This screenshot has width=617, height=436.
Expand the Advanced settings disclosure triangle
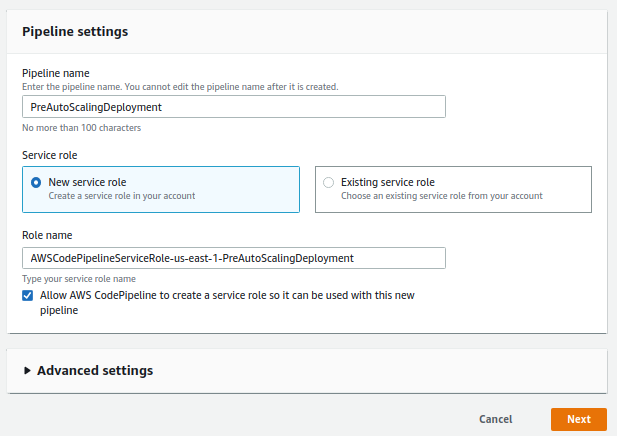(x=27, y=371)
